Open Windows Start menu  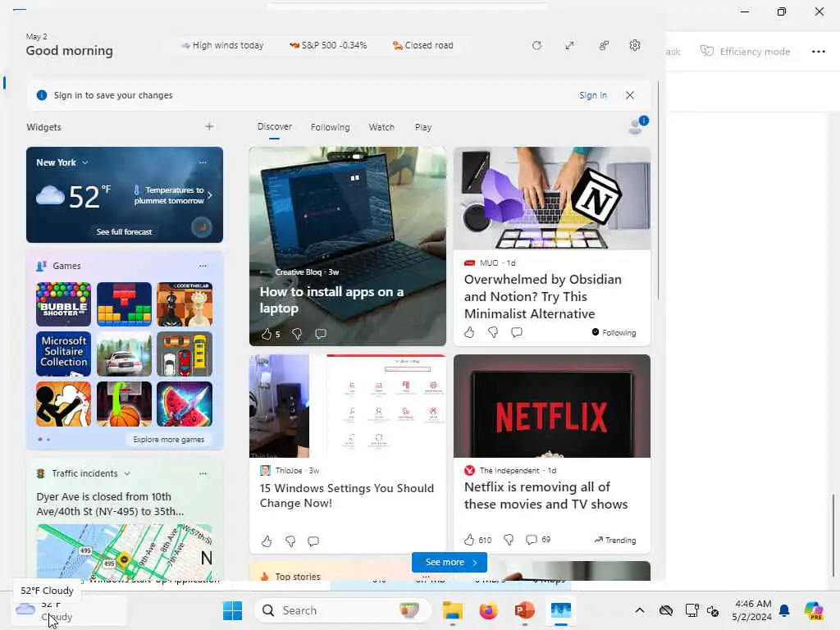pos(232,610)
